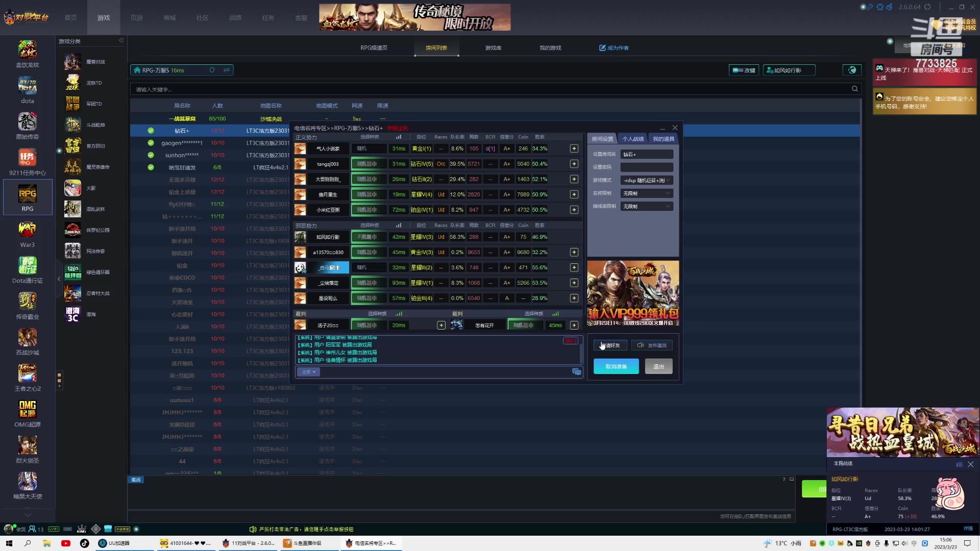Open OMG起源 icon in the sidebar
The image size is (980, 551).
[28, 414]
